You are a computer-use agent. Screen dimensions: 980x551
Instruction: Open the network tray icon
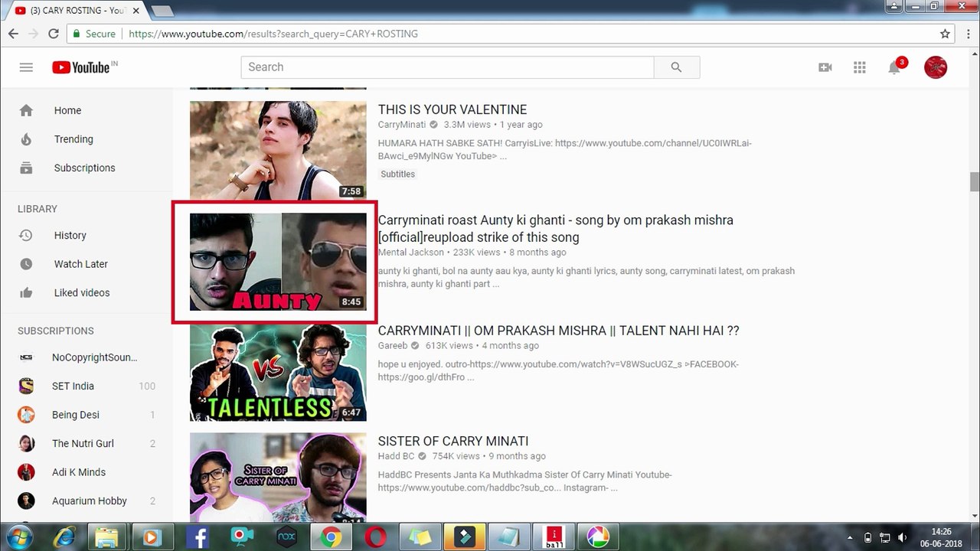[885, 537]
